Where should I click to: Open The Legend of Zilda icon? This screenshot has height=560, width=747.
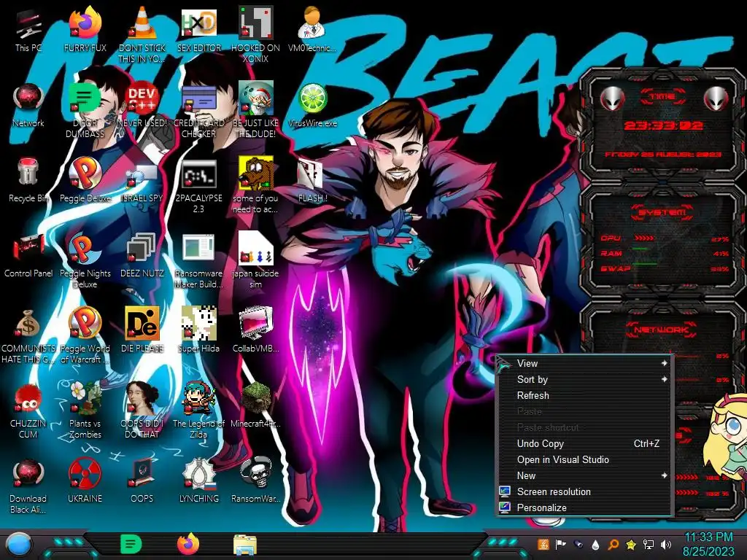coord(198,411)
